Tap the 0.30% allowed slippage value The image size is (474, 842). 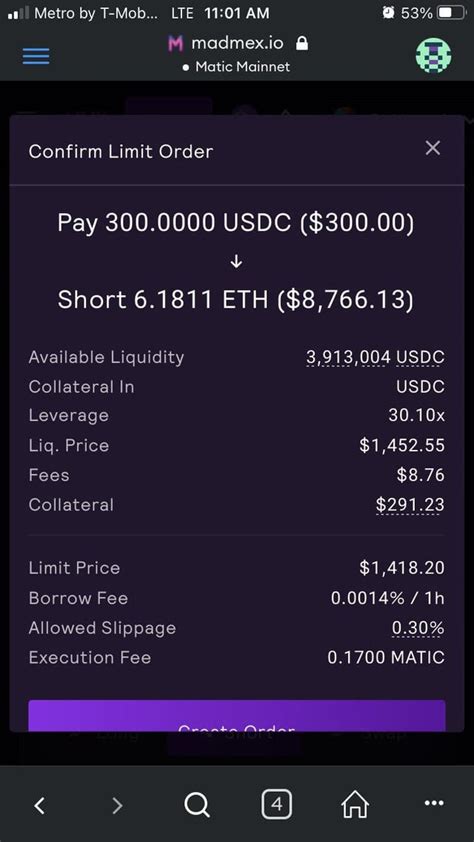tap(418, 628)
